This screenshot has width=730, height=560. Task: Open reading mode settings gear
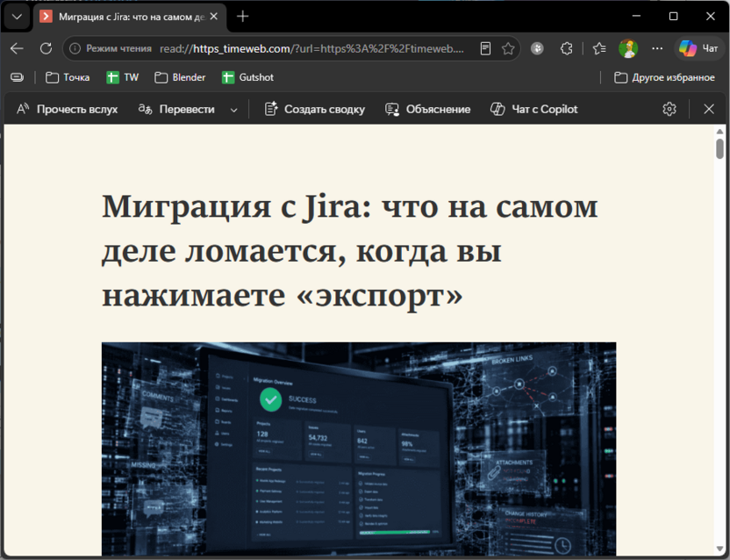[x=669, y=109]
